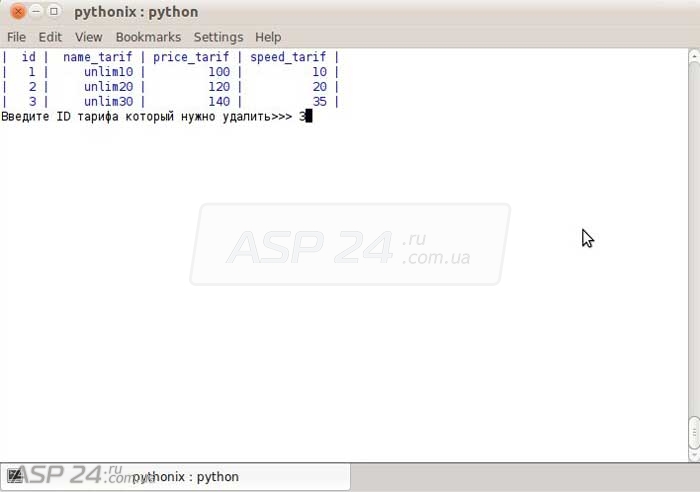
Task: Close the pythonix terminal window
Action: [17, 12]
